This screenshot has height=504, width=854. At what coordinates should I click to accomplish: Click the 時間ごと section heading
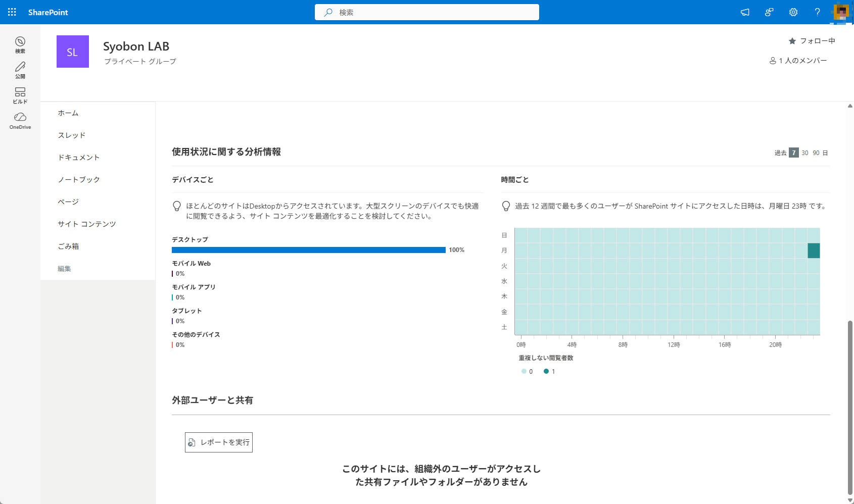point(515,180)
